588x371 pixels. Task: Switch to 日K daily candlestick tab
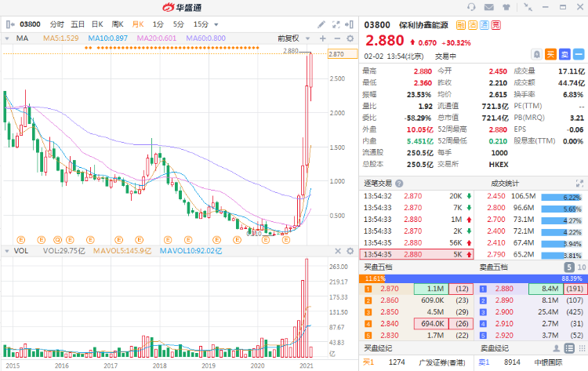[97, 24]
